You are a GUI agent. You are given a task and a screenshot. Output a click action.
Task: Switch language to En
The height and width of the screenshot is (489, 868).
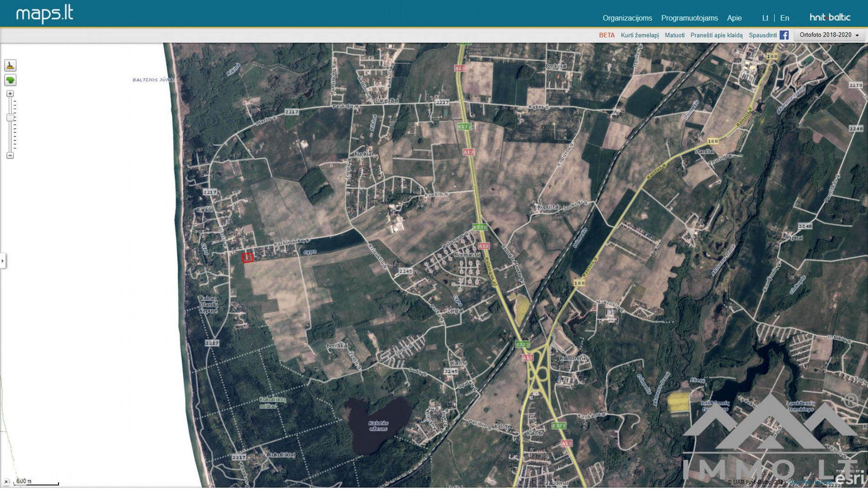tap(784, 18)
